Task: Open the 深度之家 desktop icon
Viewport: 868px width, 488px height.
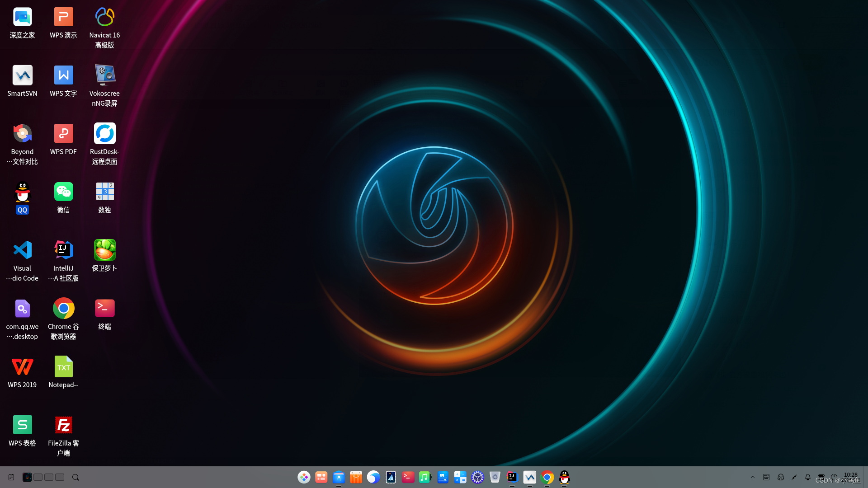Action: pos(22,23)
